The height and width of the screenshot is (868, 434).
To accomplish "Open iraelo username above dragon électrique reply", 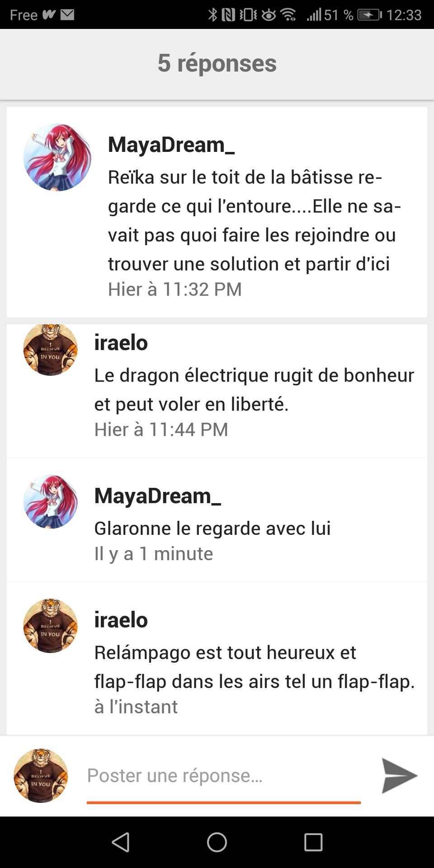I will coord(121,343).
